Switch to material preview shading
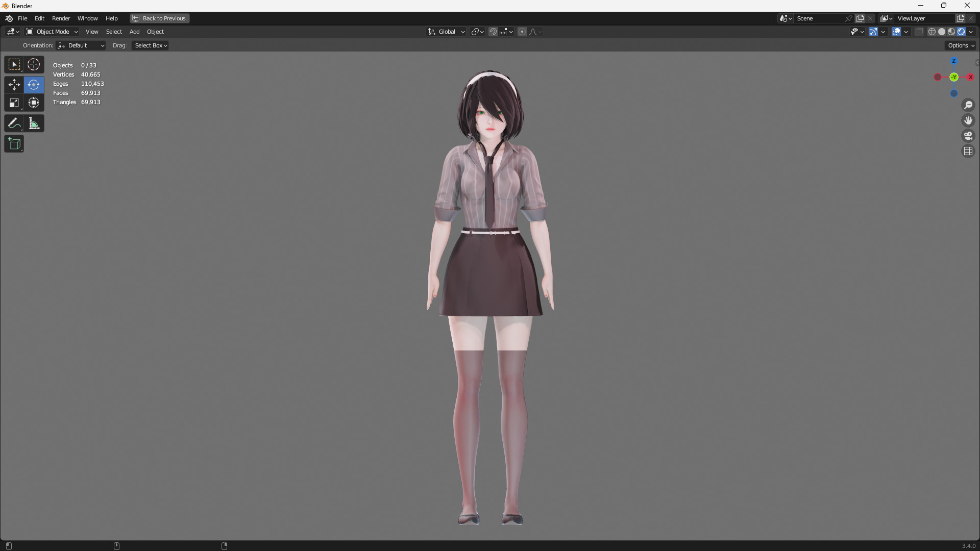The width and height of the screenshot is (980, 551). point(951,32)
